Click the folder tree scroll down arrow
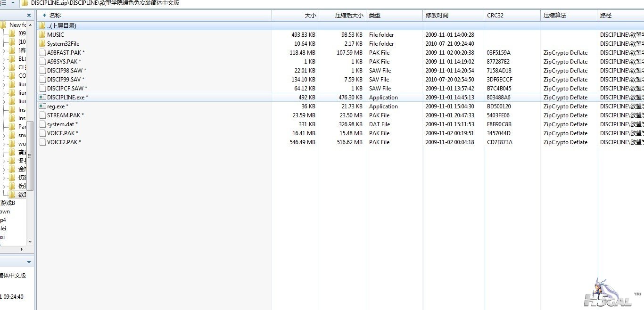 30,242
